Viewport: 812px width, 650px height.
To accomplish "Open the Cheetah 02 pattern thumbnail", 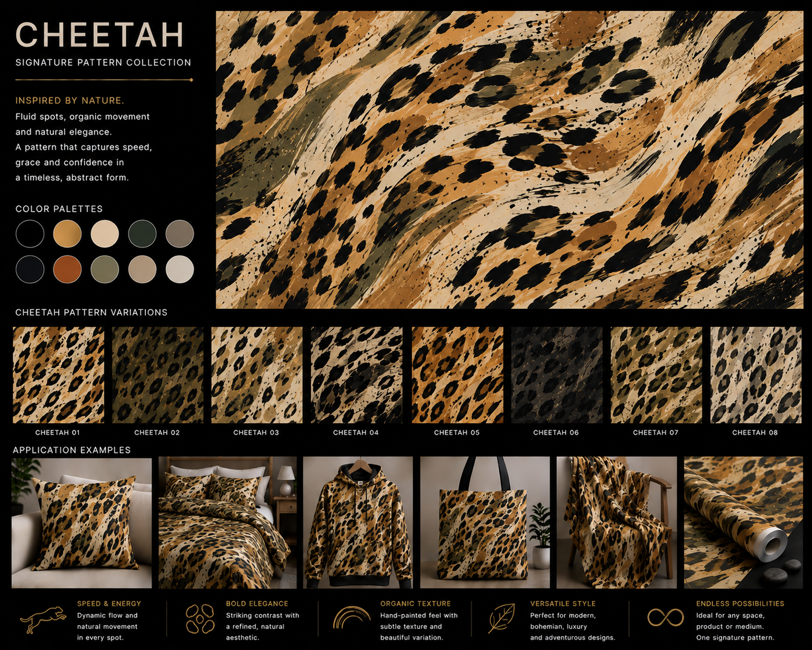I will [x=158, y=375].
